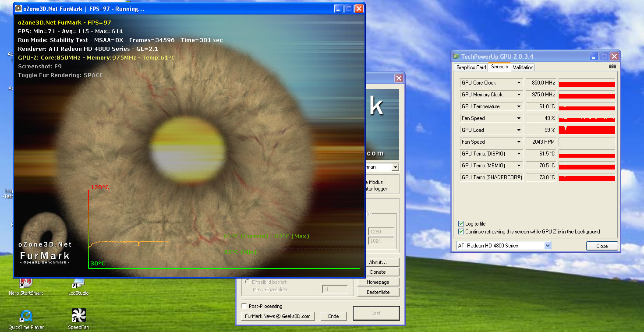This screenshot has height=332, width=644.
Task: Click the 30°C graph axis label
Action: coord(98,264)
